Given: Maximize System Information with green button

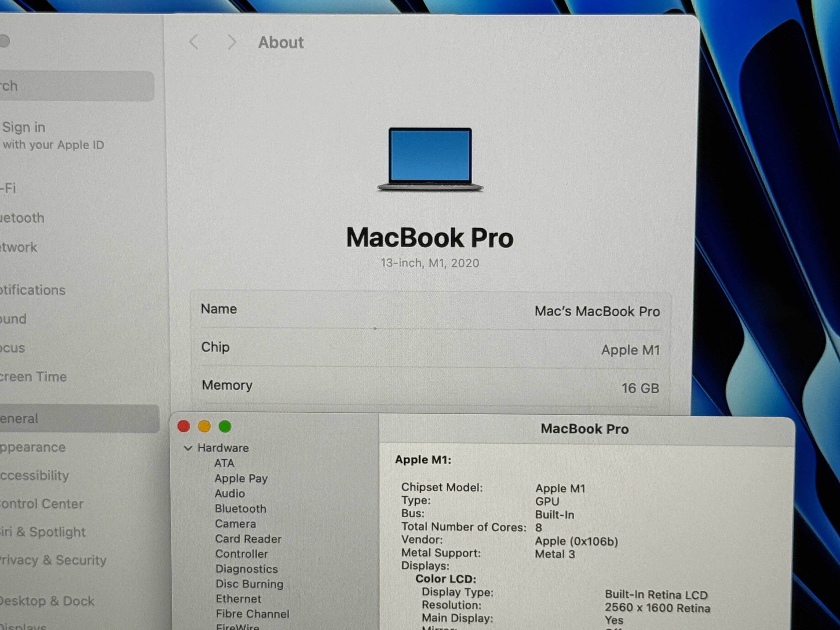Looking at the screenshot, I should [225, 426].
